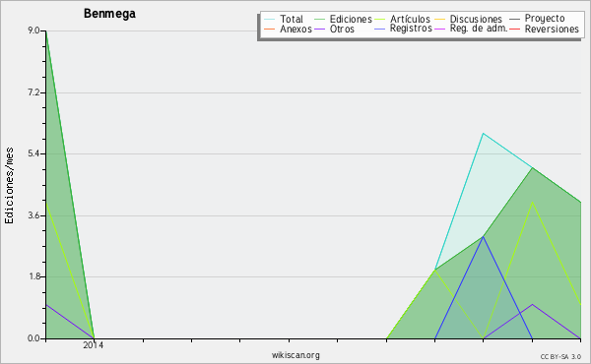Image resolution: width=591 pixels, height=364 pixels.
Task: Click the Artículos legend entry
Action: pos(410,19)
